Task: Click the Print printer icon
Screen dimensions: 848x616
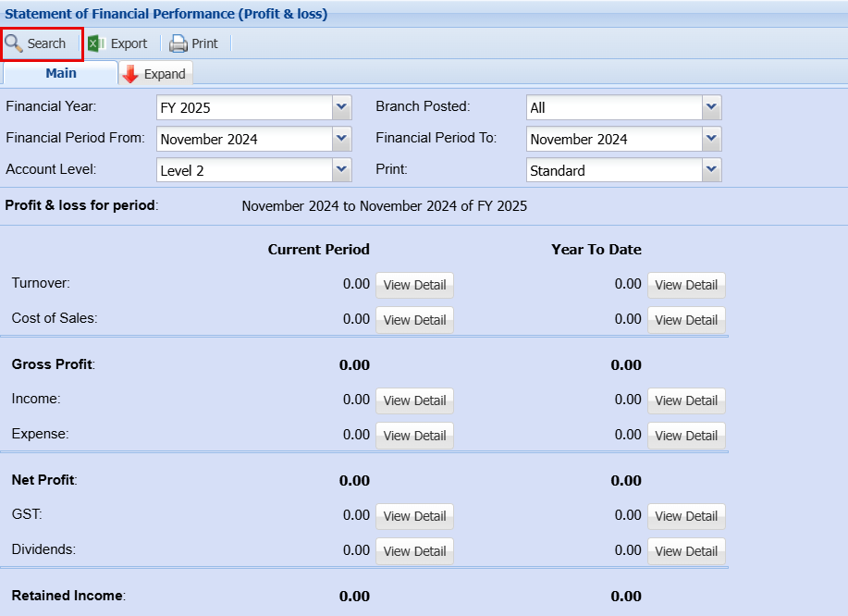Action: pos(178,43)
